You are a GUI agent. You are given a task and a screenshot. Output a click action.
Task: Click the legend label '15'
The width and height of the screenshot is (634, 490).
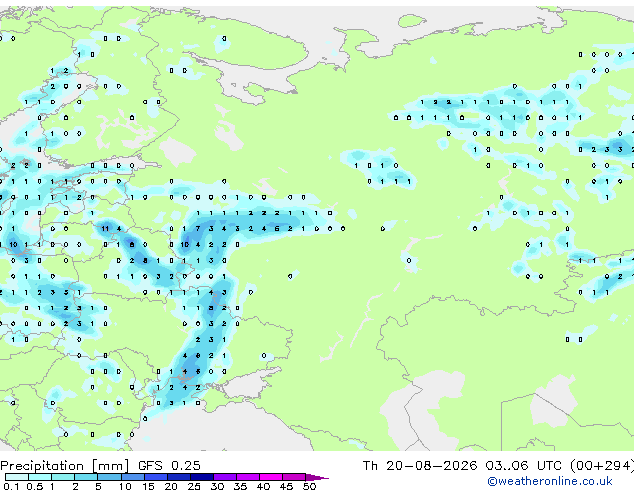point(148,486)
